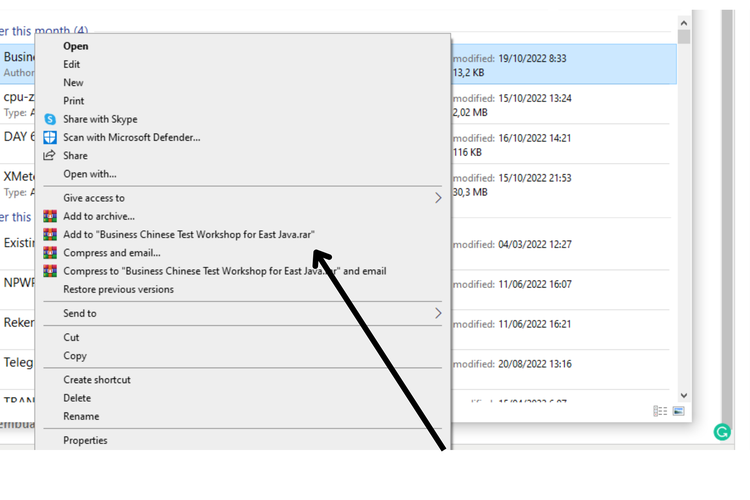Viewport: 750px width, 500px height.
Task: Switch to large thumbnails view icon
Action: [678, 411]
